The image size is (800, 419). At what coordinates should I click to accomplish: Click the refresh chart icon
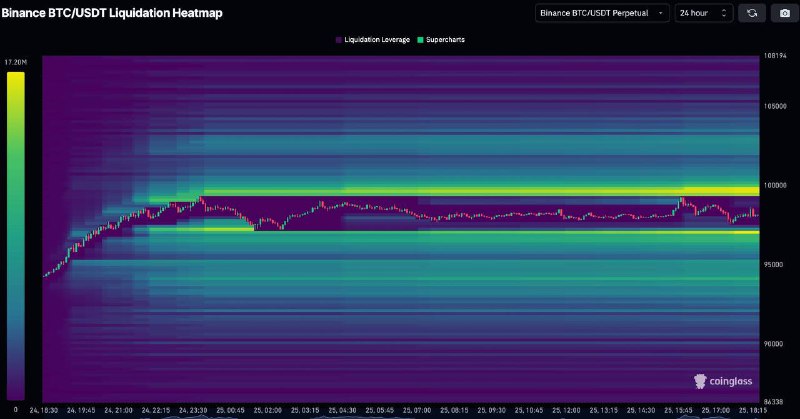coord(752,13)
